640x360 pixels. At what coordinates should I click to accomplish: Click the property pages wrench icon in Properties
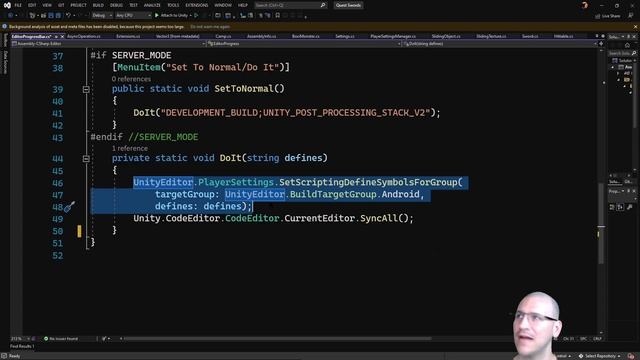point(629,207)
